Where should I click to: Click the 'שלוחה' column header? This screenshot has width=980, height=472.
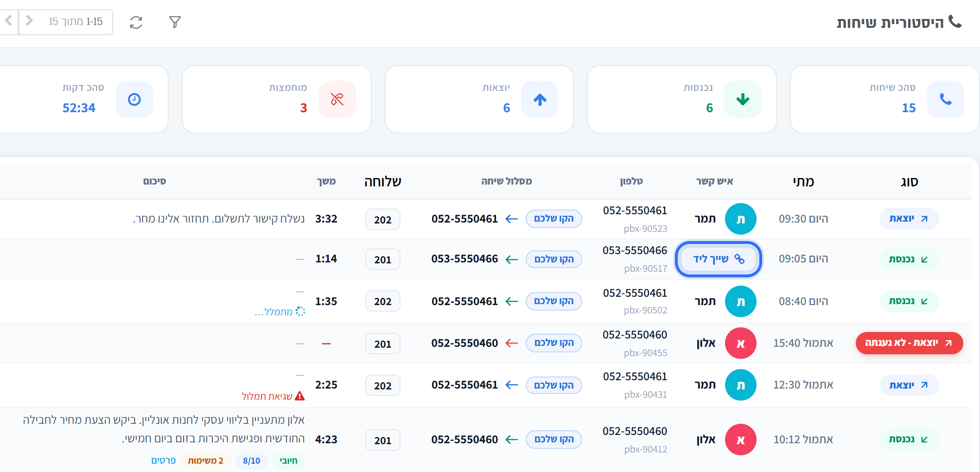point(382,182)
